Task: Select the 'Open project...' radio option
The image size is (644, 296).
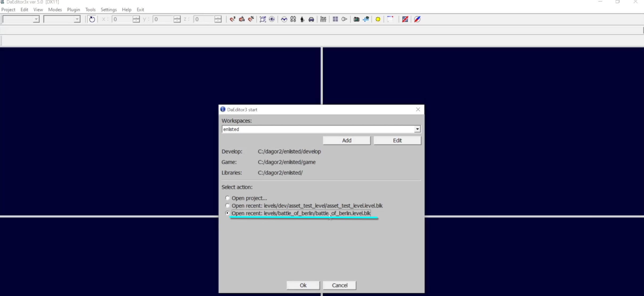Action: coord(227,198)
